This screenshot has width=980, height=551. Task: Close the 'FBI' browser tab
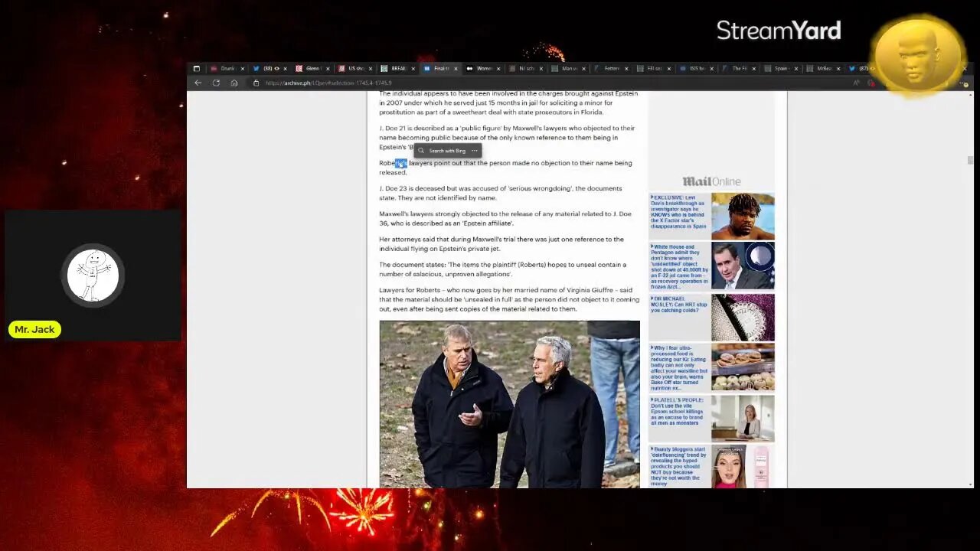[669, 68]
